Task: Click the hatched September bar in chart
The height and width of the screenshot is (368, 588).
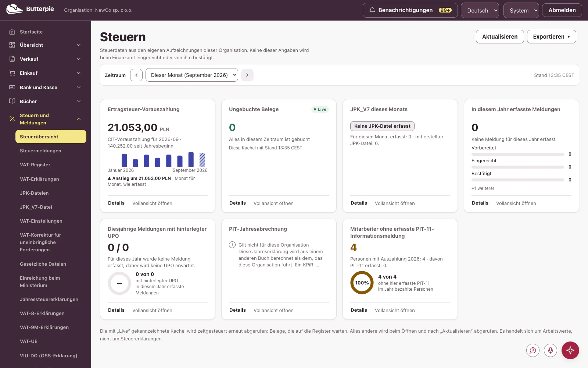Action: (x=202, y=160)
